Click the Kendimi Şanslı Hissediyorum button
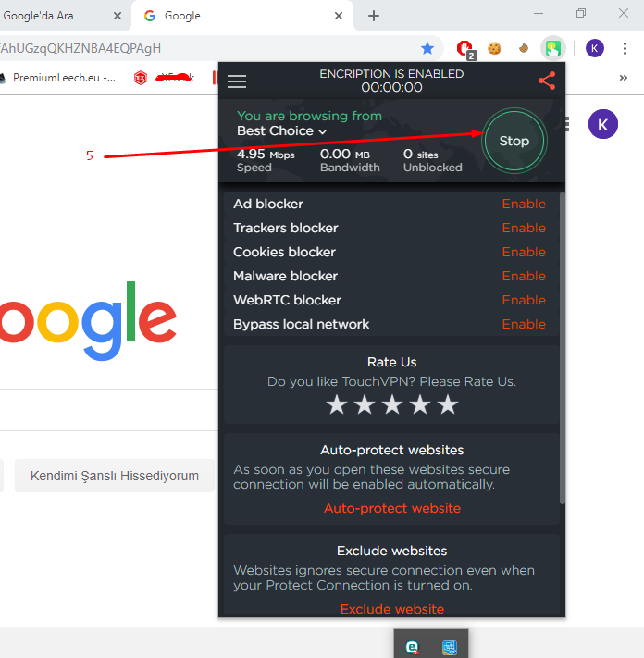The image size is (644, 658). (x=115, y=476)
